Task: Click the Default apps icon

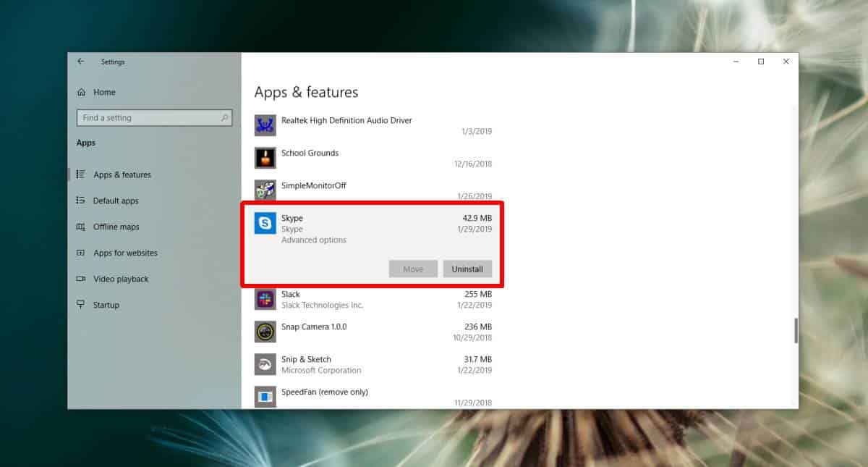Action: pos(81,201)
